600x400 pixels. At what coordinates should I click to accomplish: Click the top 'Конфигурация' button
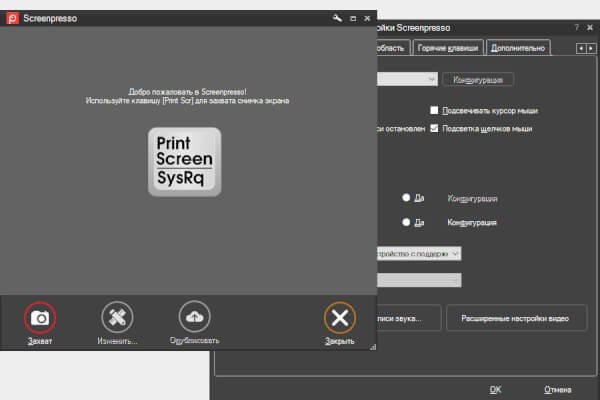coord(478,80)
